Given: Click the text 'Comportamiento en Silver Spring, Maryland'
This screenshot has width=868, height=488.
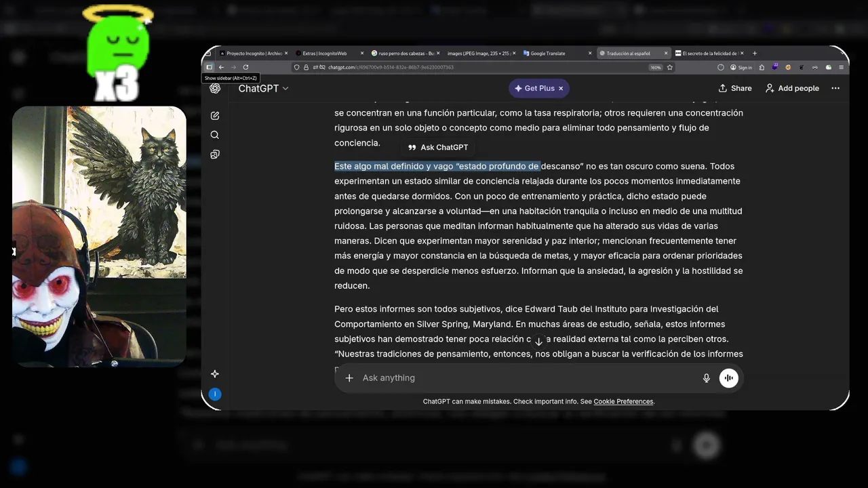Looking at the screenshot, I should tap(423, 324).
